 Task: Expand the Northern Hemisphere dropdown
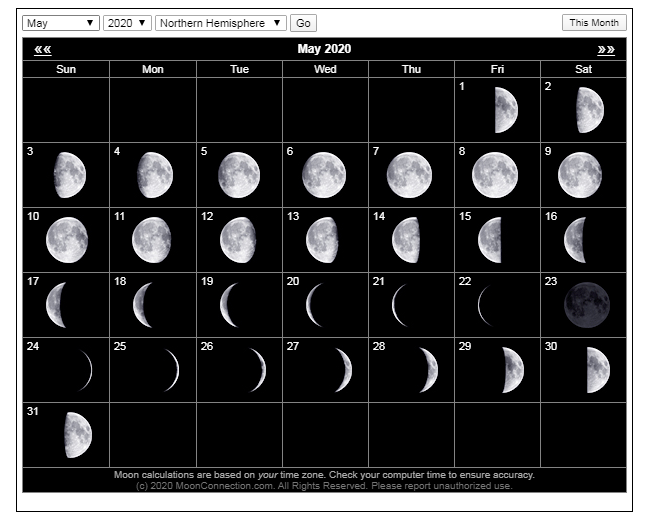221,23
